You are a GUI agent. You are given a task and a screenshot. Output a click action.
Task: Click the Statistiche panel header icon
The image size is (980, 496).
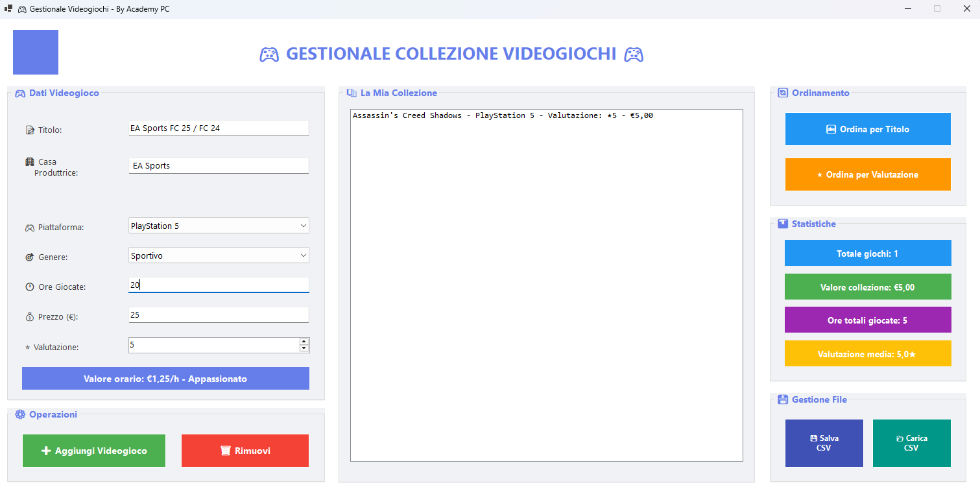(x=783, y=224)
